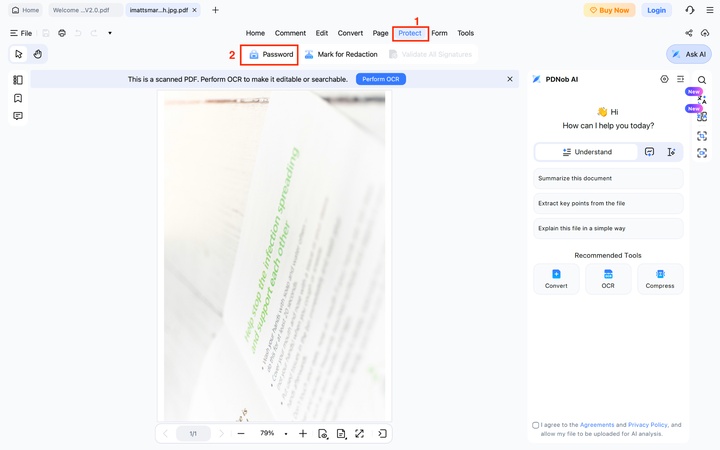Select the arrow pointer tool
This screenshot has width=720, height=450.
point(19,54)
